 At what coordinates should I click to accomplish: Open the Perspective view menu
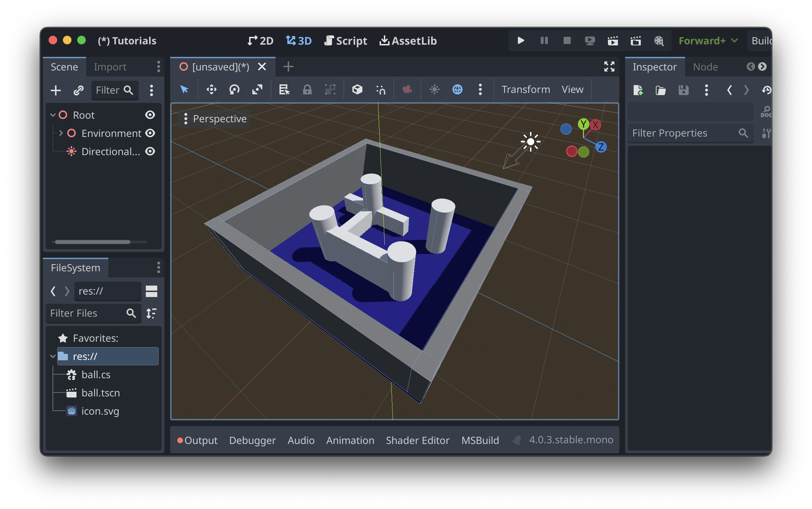(213, 118)
